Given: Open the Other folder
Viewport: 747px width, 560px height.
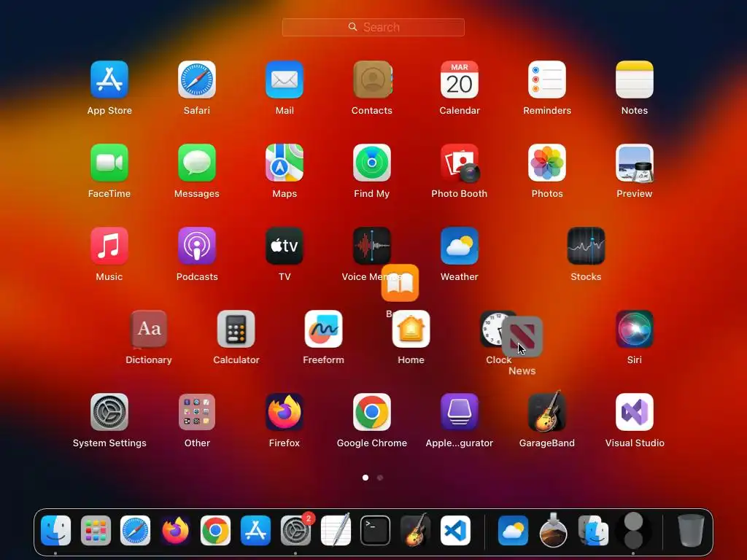Looking at the screenshot, I should tap(197, 412).
